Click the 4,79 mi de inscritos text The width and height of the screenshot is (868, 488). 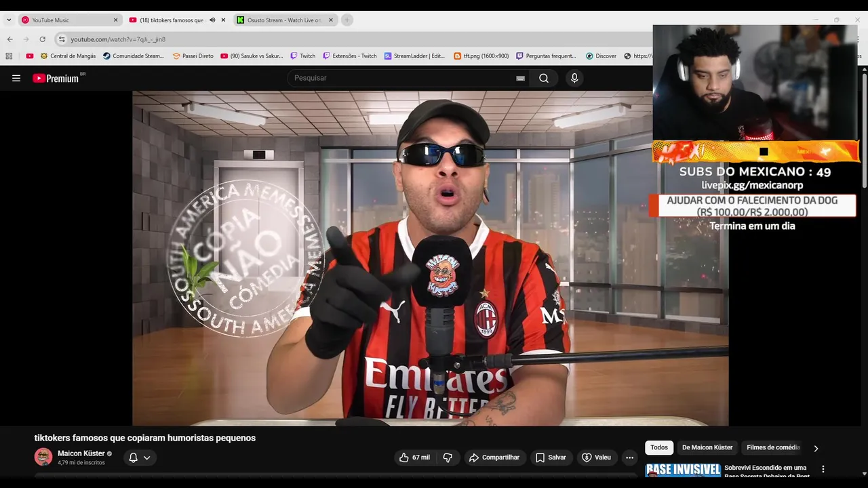[x=81, y=463]
